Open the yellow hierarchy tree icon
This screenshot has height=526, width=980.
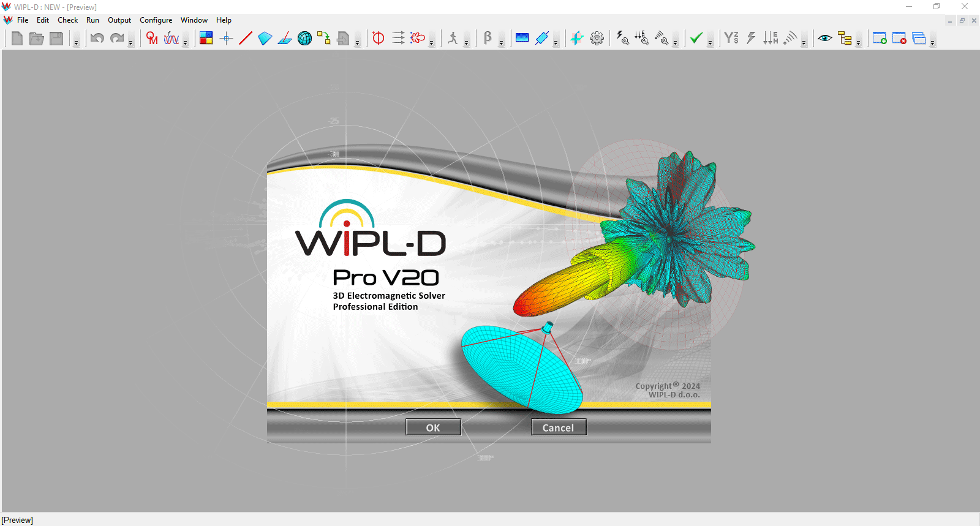[845, 39]
